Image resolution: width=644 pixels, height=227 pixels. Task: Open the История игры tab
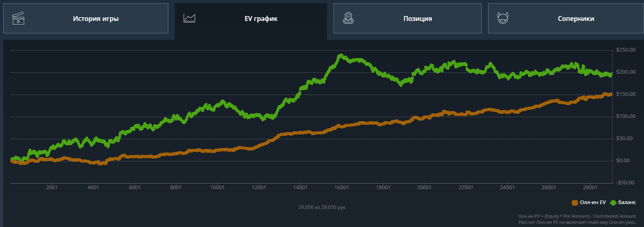86,19
